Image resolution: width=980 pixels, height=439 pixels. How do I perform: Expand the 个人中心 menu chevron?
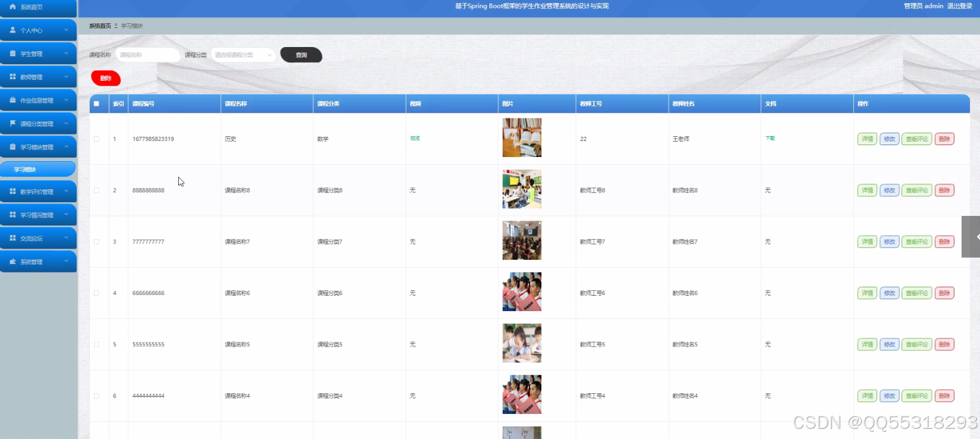pyautogui.click(x=66, y=30)
